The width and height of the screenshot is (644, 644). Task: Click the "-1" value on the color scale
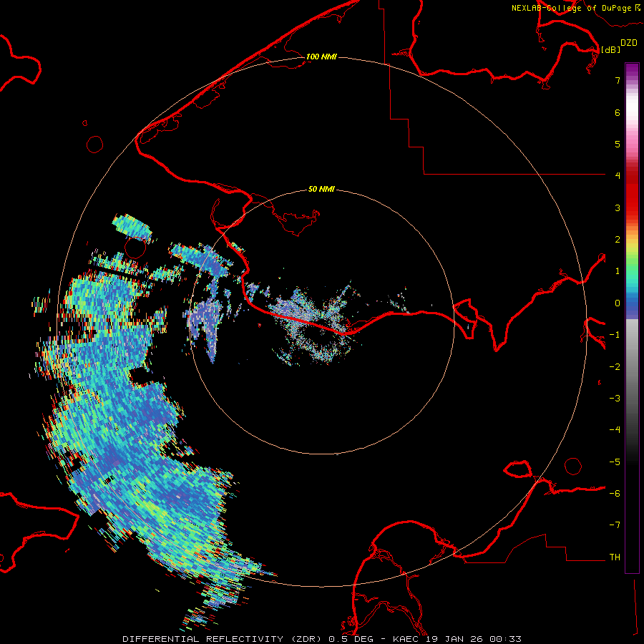(615, 335)
